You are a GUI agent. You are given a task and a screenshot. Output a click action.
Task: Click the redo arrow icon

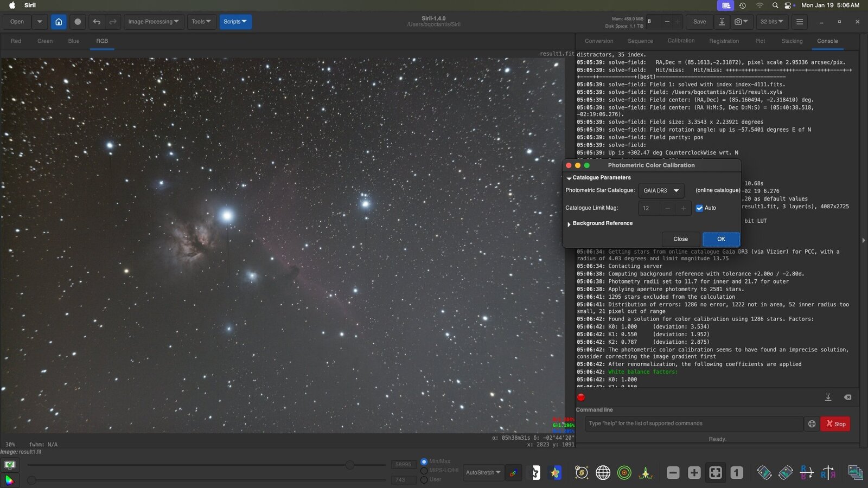113,22
